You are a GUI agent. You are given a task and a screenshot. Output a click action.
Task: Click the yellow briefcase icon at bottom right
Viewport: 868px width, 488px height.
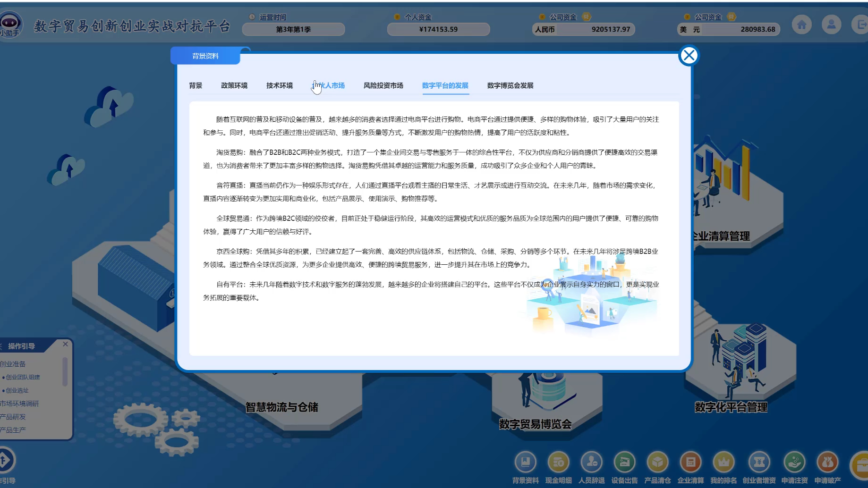[x=859, y=465]
